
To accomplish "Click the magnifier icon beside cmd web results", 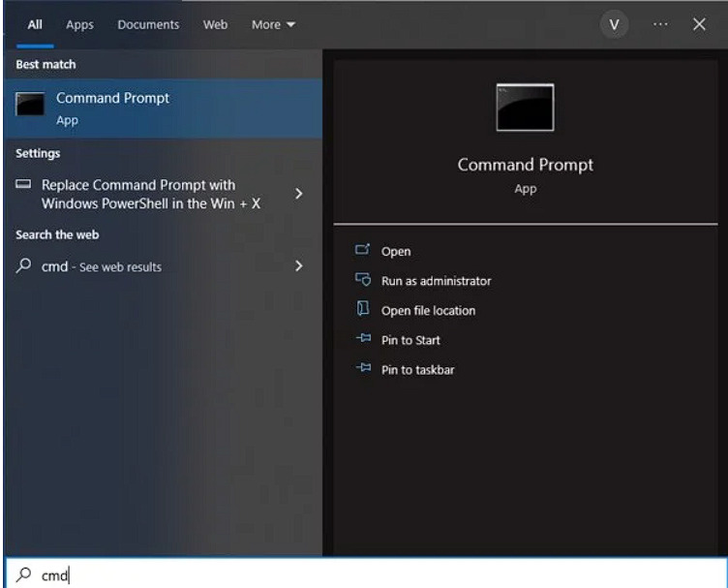I will [24, 266].
